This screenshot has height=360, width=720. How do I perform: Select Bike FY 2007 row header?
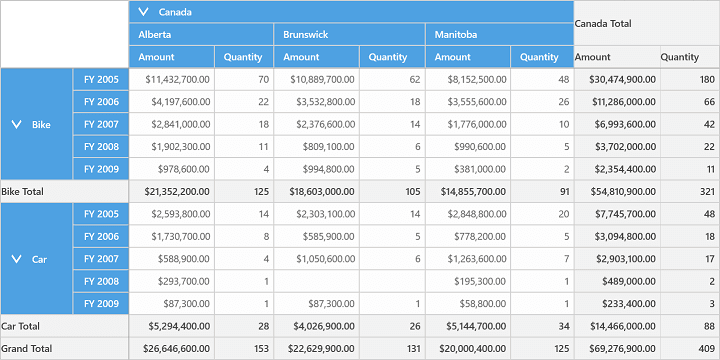point(101,124)
